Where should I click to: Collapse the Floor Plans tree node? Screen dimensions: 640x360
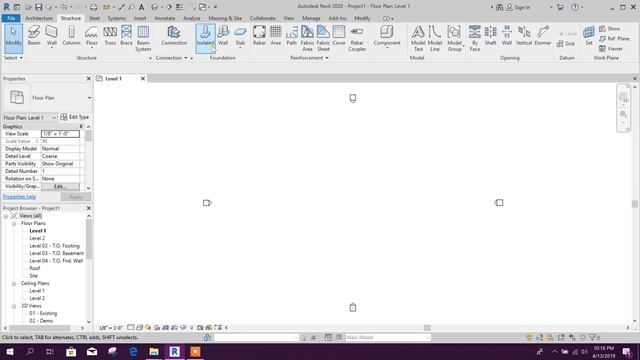click(14, 224)
